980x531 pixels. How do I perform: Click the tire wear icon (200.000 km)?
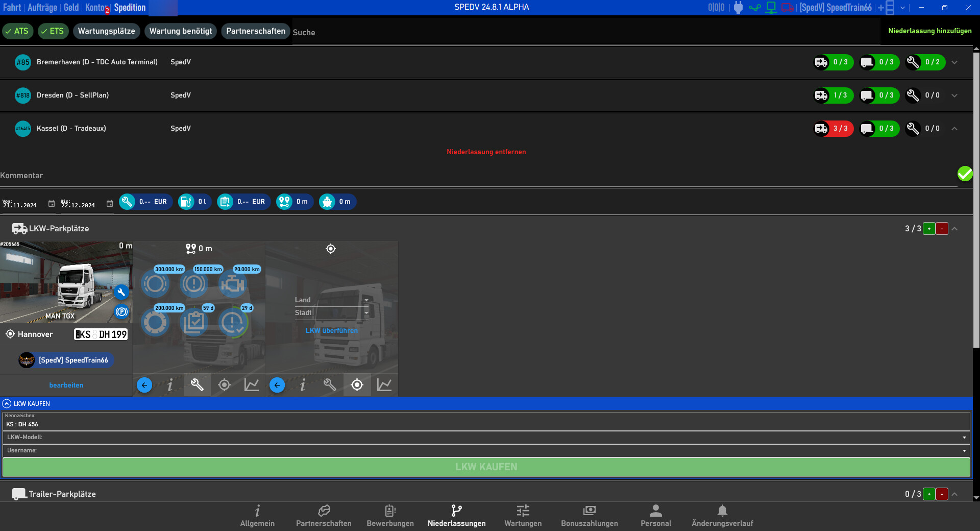(x=156, y=322)
